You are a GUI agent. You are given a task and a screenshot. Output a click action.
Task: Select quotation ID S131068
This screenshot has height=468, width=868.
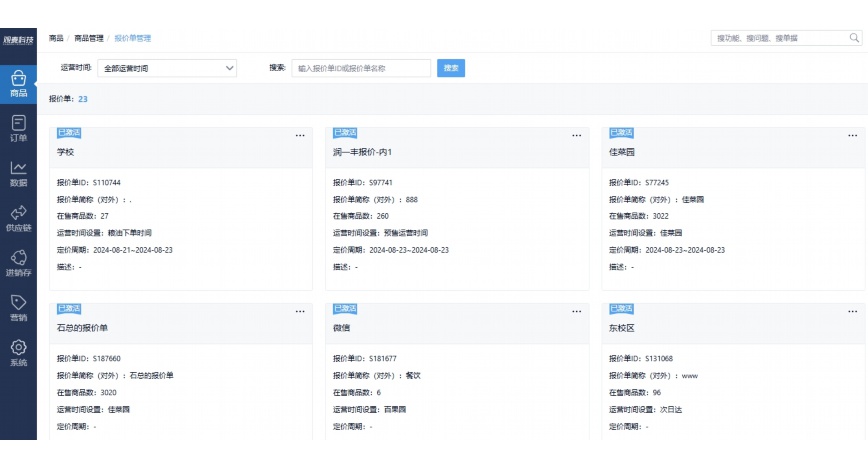[x=659, y=358]
